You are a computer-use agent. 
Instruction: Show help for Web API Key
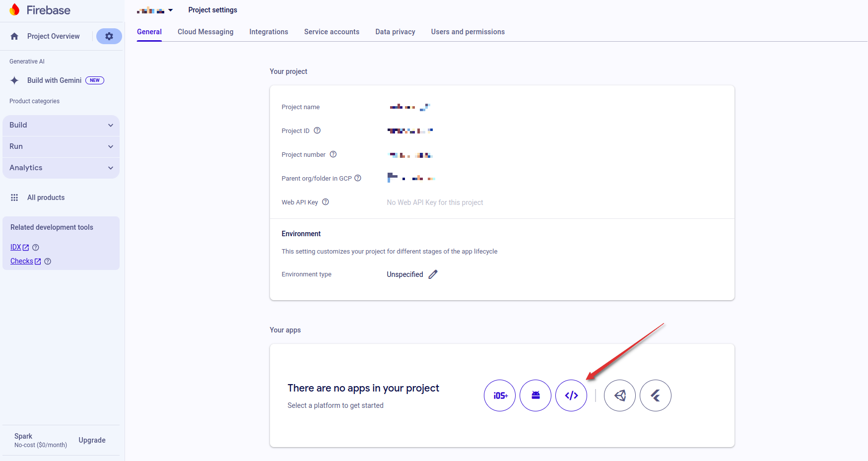pos(326,202)
